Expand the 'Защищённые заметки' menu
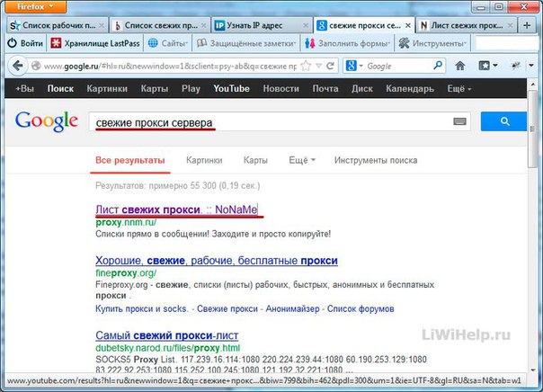Screen dimensions: 543x392 [x=246, y=43]
